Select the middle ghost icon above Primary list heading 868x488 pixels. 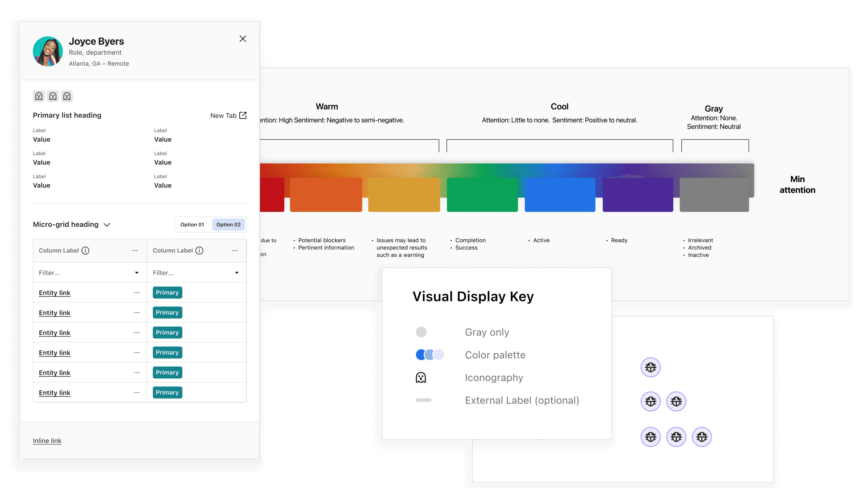[x=53, y=96]
